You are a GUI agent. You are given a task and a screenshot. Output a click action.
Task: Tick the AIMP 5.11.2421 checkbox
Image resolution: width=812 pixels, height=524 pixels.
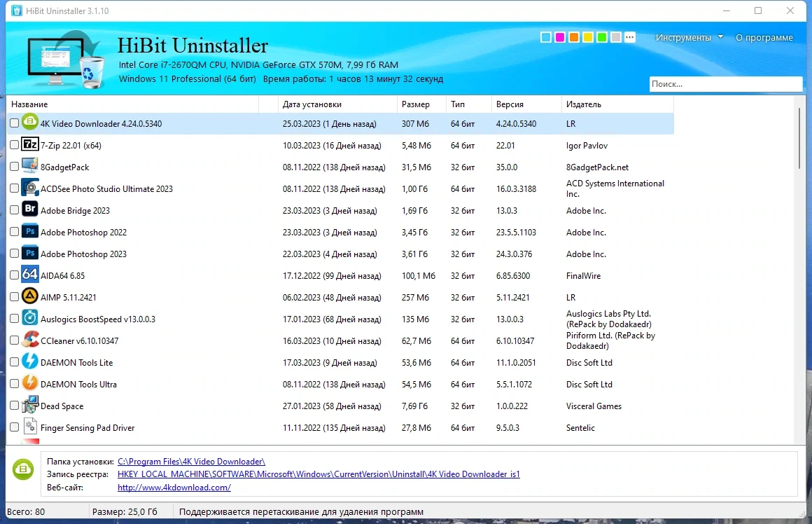pyautogui.click(x=15, y=298)
